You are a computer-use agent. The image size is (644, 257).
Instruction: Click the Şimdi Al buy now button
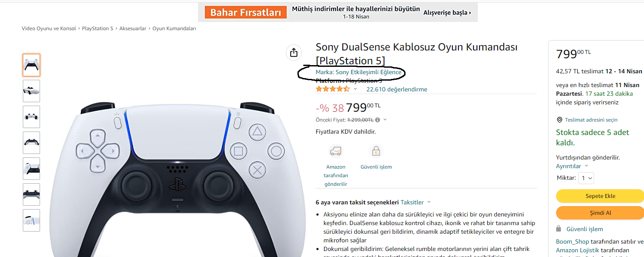(x=600, y=213)
